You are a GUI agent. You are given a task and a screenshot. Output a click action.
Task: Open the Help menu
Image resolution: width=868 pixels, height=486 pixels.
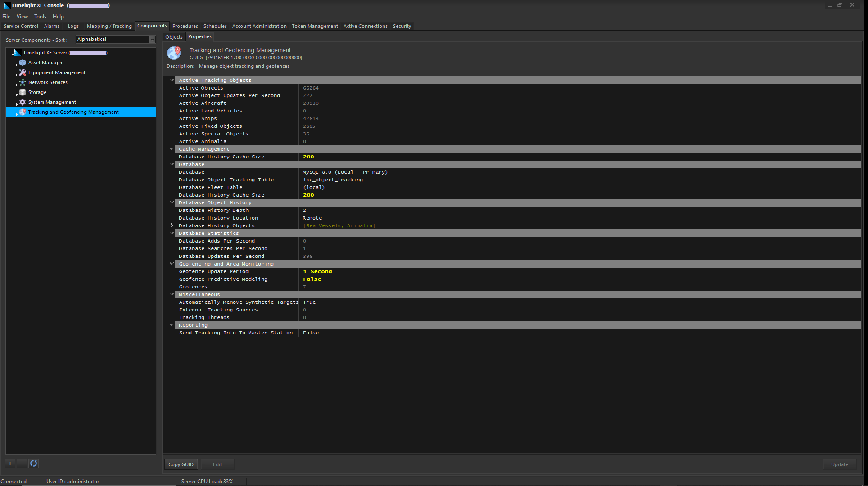[58, 17]
